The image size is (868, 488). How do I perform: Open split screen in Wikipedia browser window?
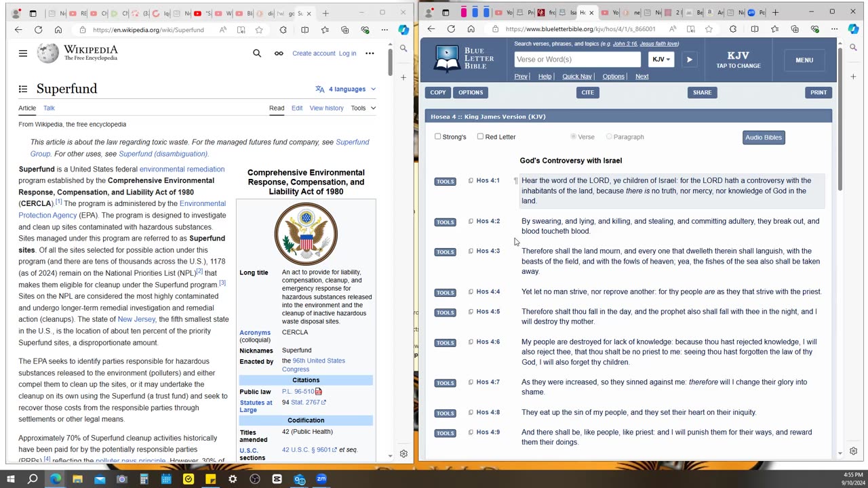coord(304,30)
